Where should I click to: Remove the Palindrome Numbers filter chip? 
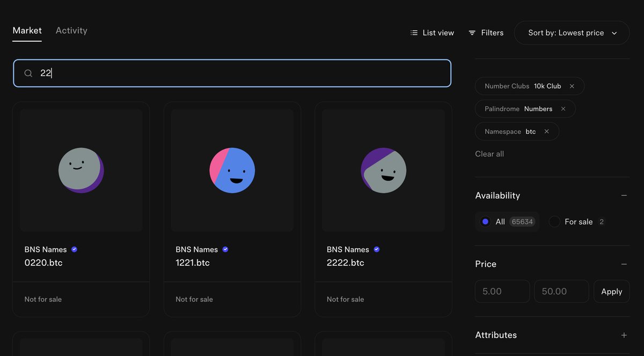click(x=563, y=109)
